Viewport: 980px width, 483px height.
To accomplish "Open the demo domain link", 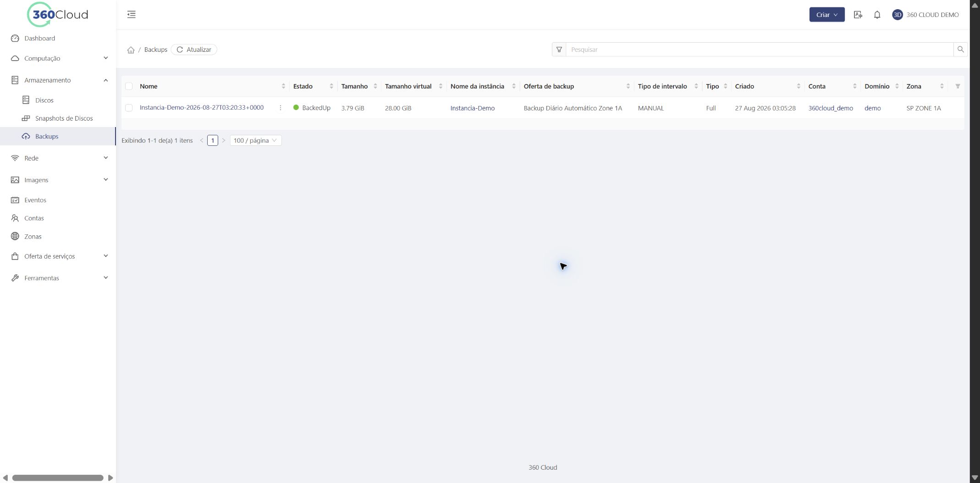I will (x=873, y=108).
